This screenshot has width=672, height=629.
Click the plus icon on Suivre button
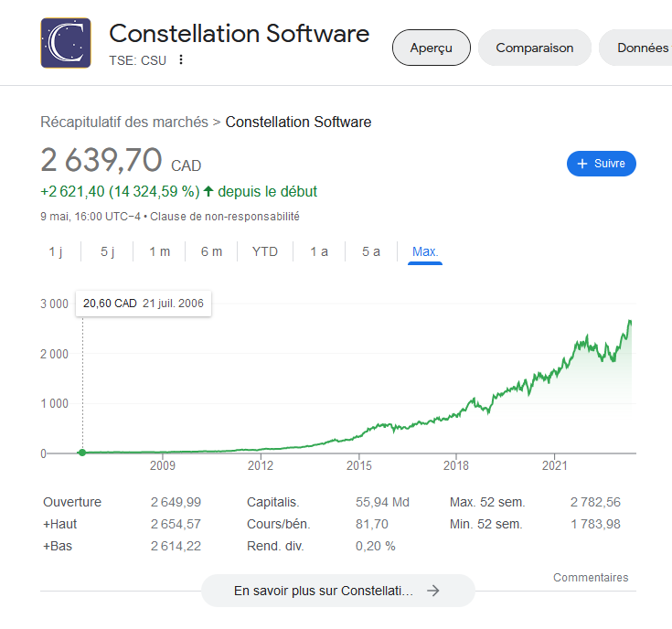click(x=581, y=164)
